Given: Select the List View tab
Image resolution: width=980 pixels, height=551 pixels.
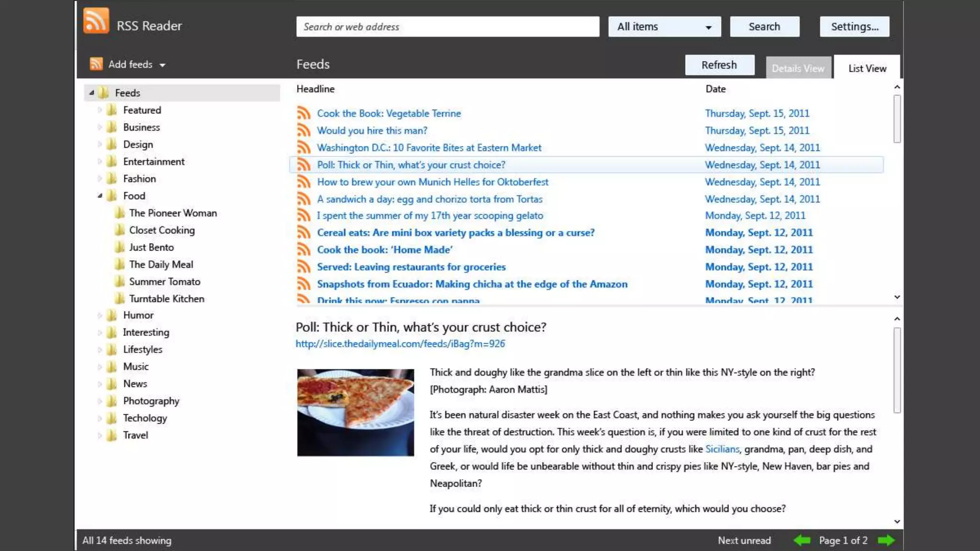Looking at the screenshot, I should 867,68.
